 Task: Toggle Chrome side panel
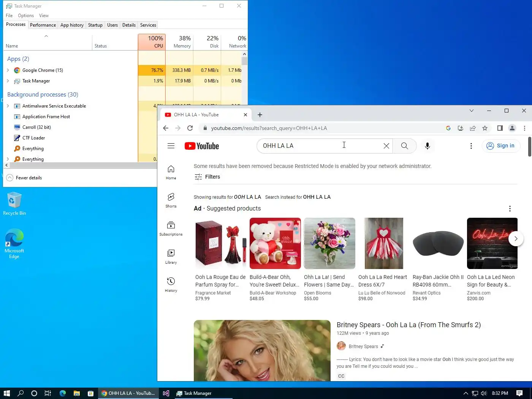point(500,128)
